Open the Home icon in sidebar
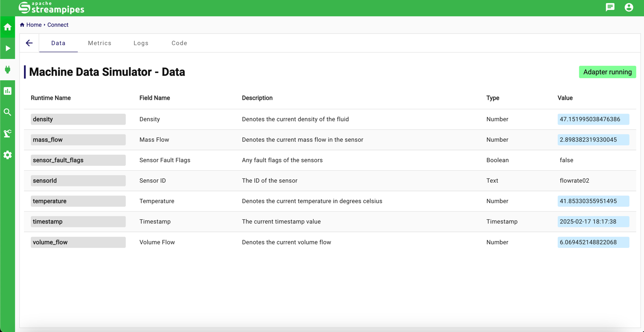This screenshot has height=332, width=644. pyautogui.click(x=8, y=27)
